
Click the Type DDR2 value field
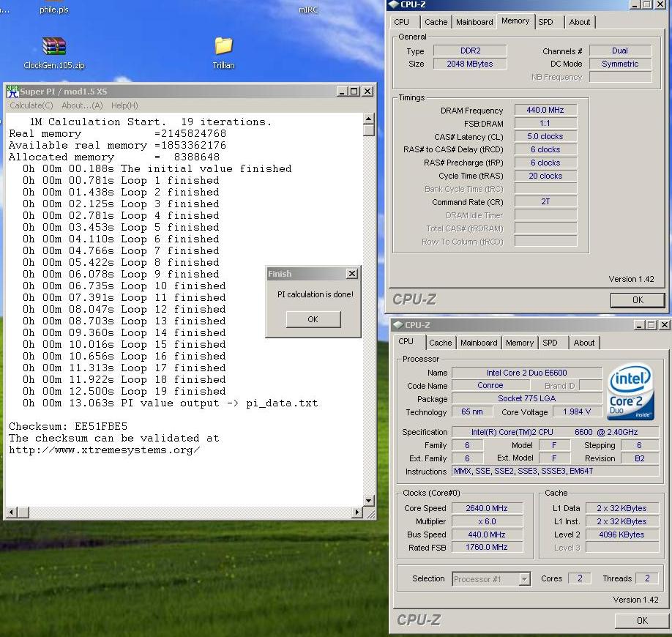(x=470, y=51)
